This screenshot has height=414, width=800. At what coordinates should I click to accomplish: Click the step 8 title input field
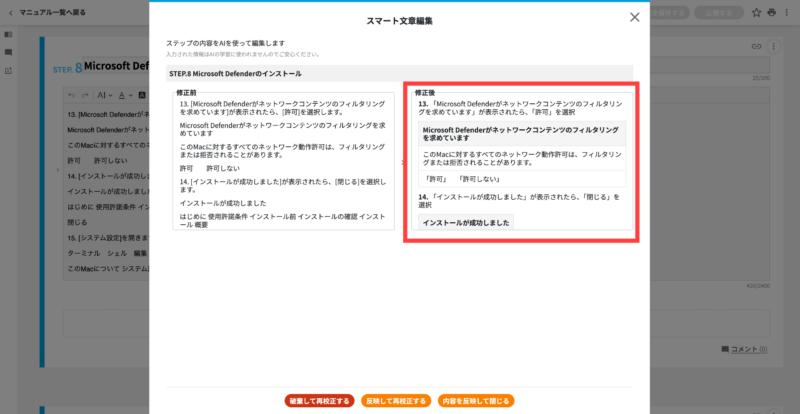pos(426,65)
